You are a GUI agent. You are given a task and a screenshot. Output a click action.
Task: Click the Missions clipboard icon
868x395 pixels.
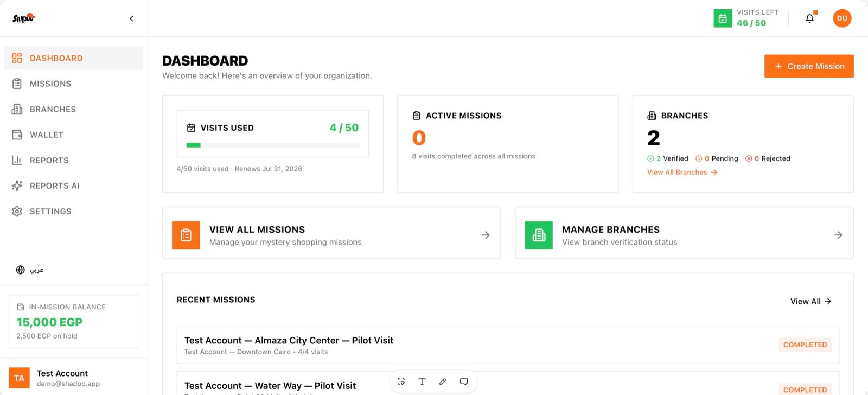17,84
